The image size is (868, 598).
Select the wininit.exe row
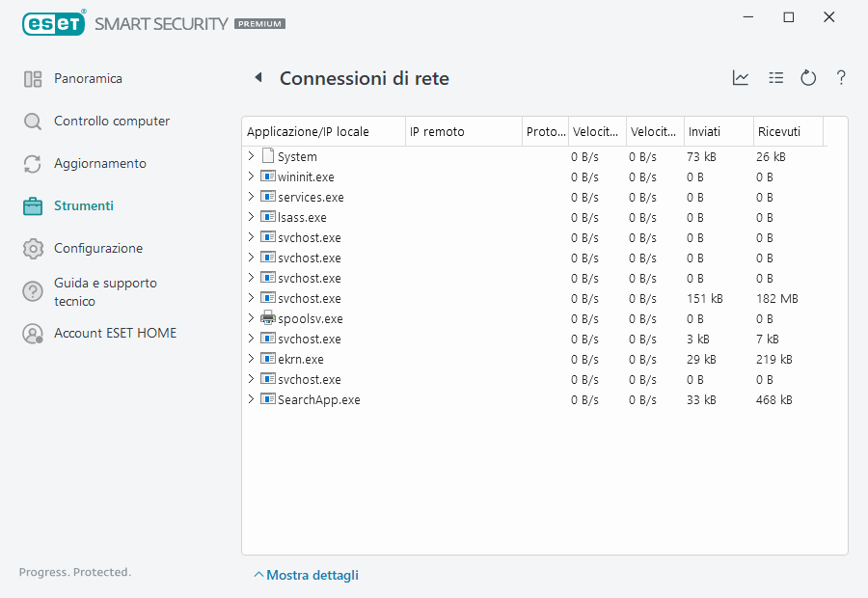tap(306, 177)
